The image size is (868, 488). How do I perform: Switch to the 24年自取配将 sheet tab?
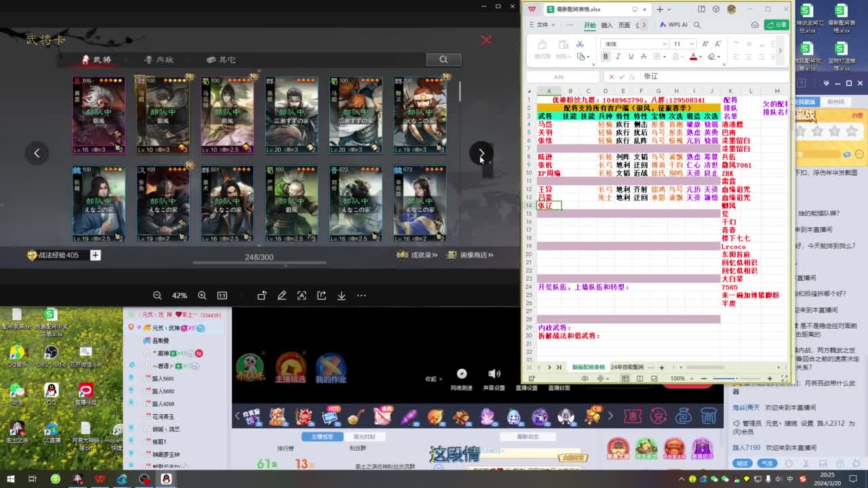point(627,367)
